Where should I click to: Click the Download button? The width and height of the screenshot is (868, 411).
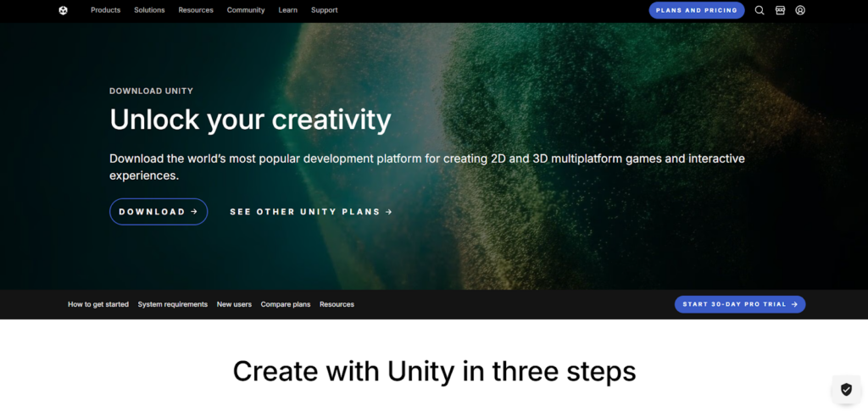[159, 212]
